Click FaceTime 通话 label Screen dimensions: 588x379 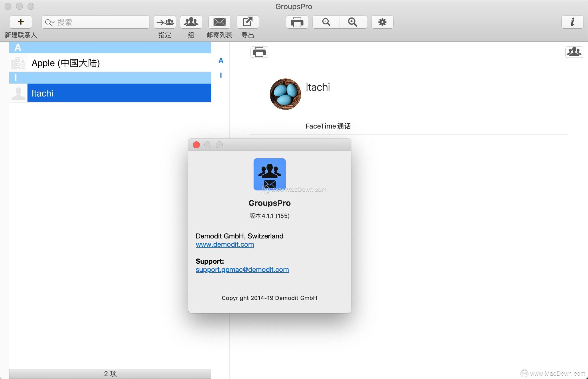[x=328, y=126]
